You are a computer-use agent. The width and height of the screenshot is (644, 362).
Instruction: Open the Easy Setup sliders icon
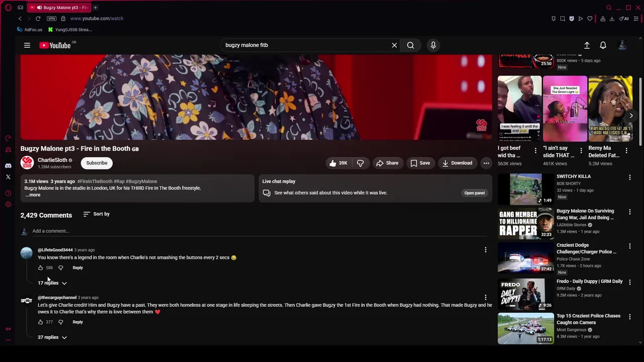tap(636, 19)
